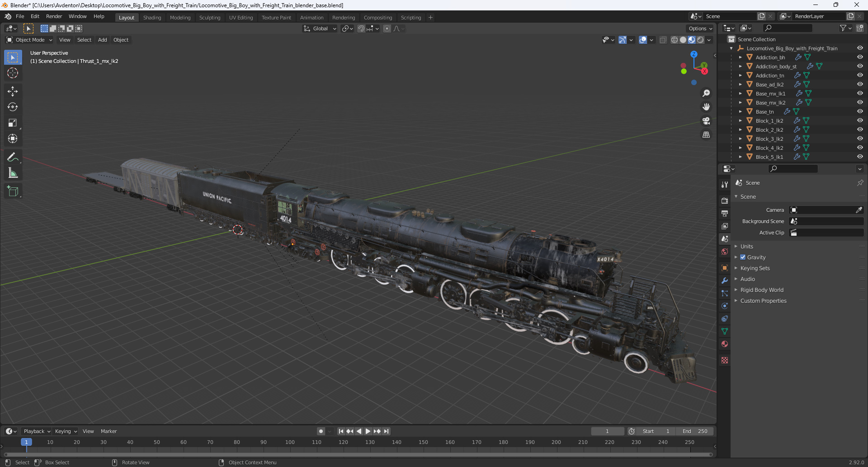The width and height of the screenshot is (868, 467).
Task: Open the Object Data properties tab
Action: tap(725, 331)
